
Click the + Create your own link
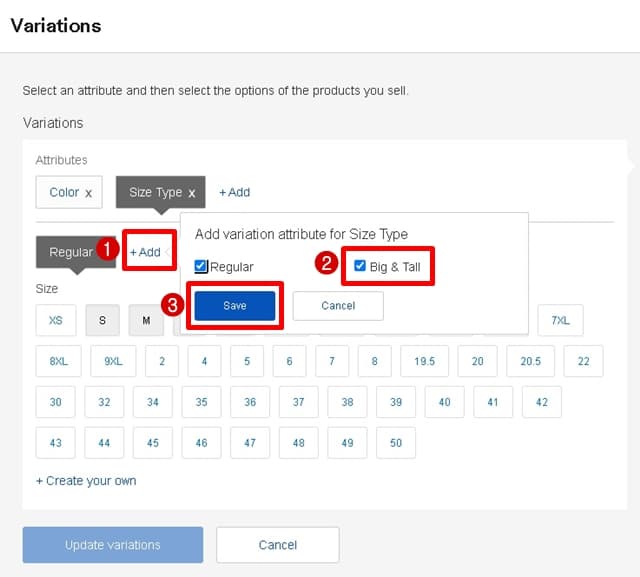click(86, 481)
